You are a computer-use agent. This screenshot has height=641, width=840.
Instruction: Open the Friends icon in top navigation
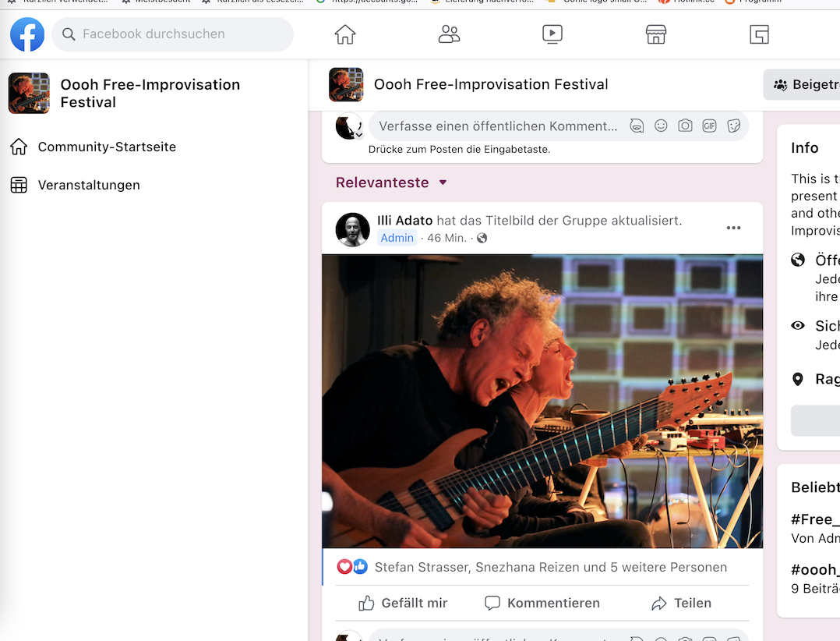[449, 34]
